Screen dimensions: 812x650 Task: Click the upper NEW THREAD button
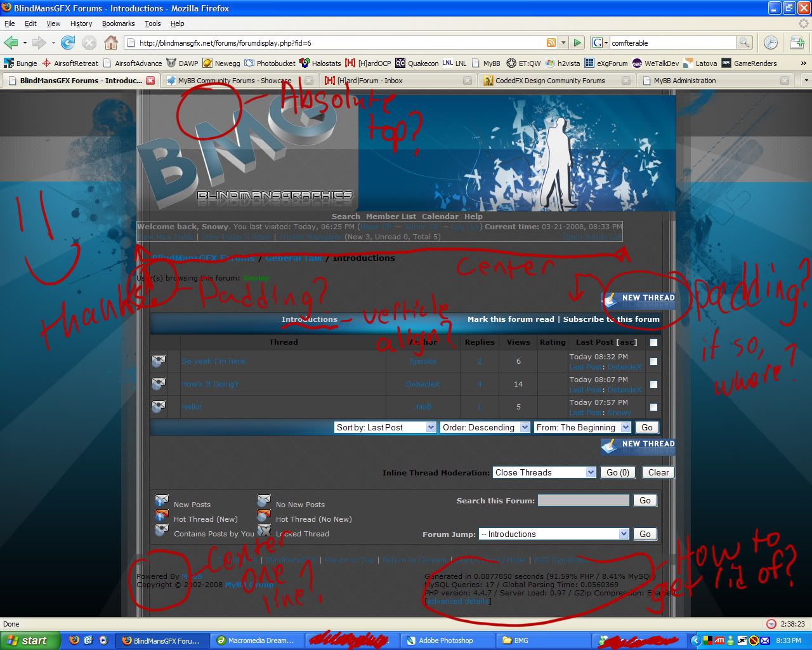pos(639,300)
